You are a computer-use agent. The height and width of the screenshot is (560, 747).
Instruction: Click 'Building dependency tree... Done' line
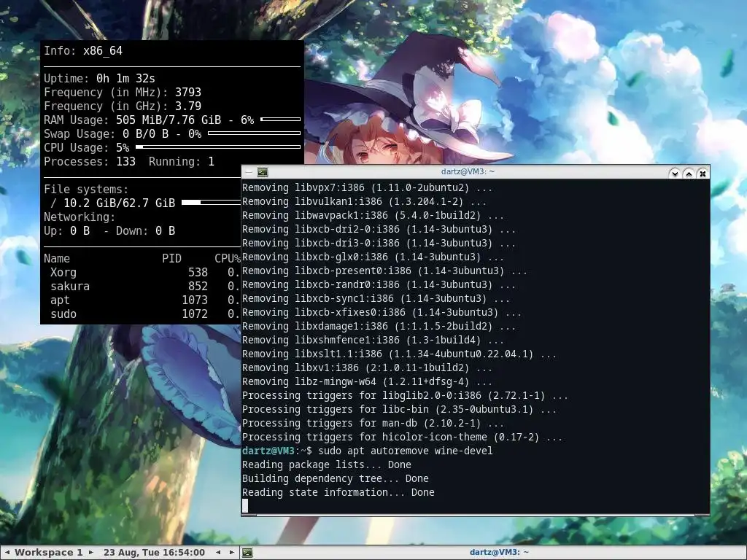[x=336, y=478]
